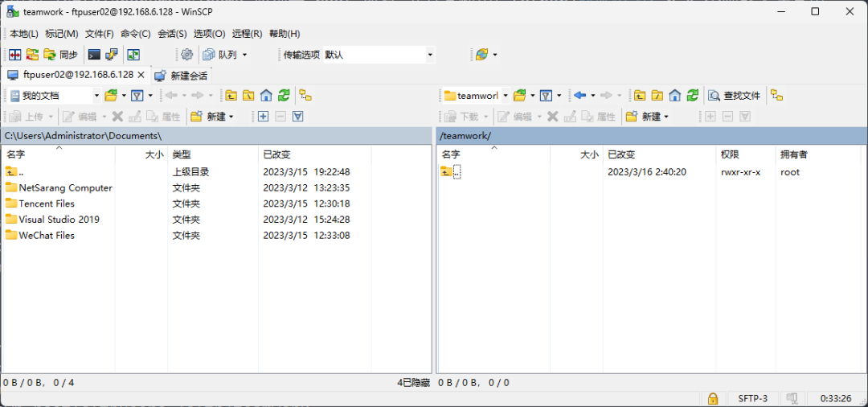Click the Keep Remote Directory Up to Date icon
The image size is (868, 407).
click(x=133, y=54)
